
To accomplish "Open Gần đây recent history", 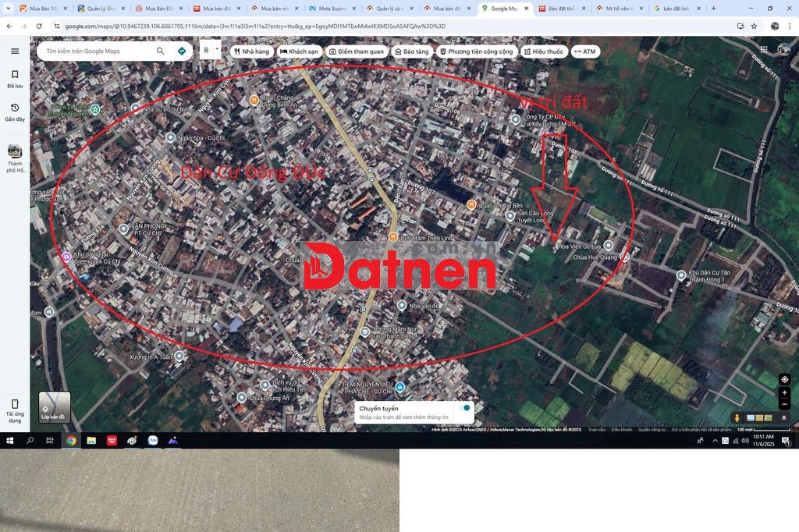I will click(x=15, y=112).
